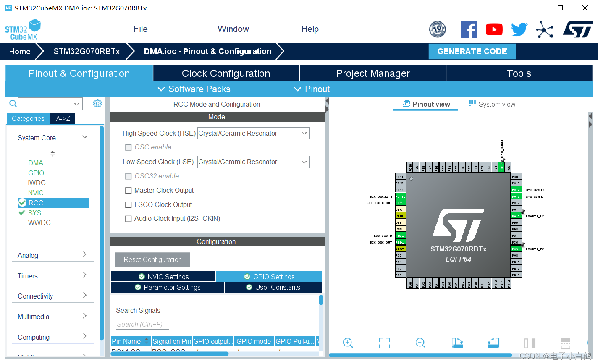The height and width of the screenshot is (364, 598).
Task: Toggle the OSC enable checkbox
Action: 129,147
